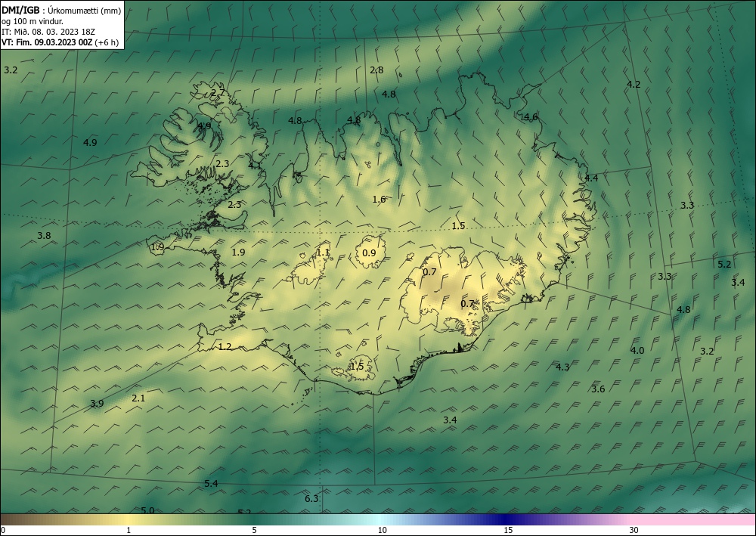Click the 0.9 value on the glacier
The height and width of the screenshot is (536, 756).
click(x=369, y=253)
